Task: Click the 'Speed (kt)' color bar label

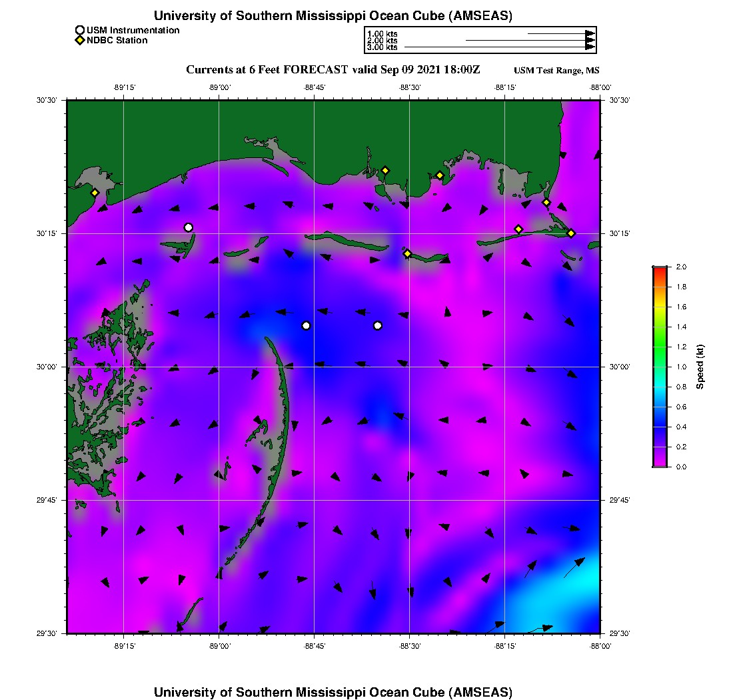Action: click(x=700, y=367)
